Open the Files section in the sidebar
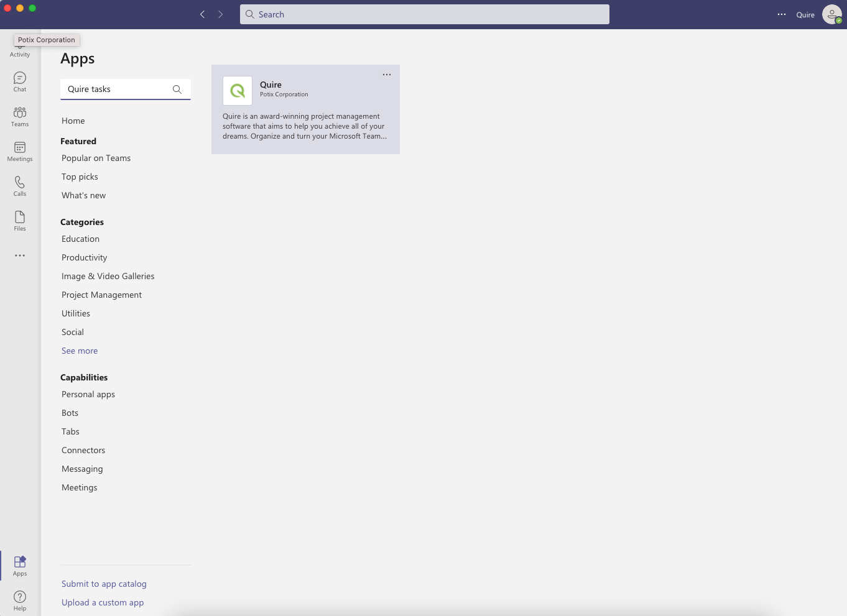This screenshot has width=847, height=616. pyautogui.click(x=20, y=221)
